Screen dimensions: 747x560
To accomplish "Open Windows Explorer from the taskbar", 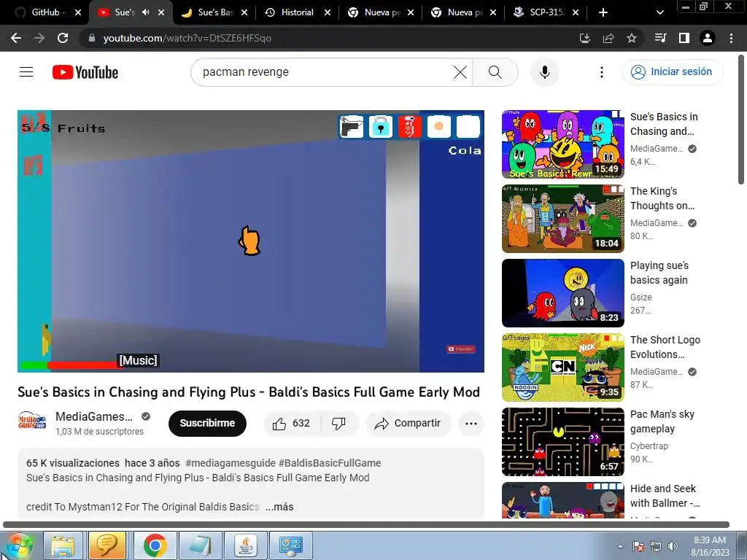I will coord(63,545).
